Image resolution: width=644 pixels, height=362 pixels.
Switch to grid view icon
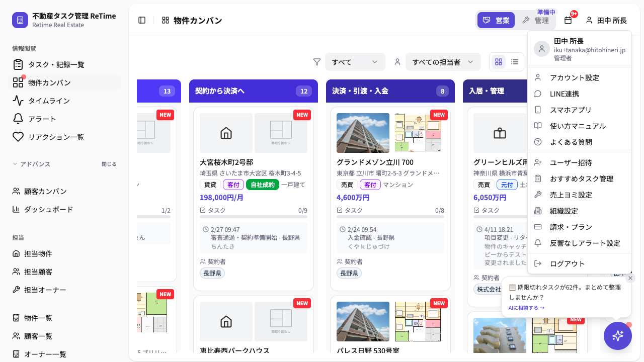(x=499, y=62)
